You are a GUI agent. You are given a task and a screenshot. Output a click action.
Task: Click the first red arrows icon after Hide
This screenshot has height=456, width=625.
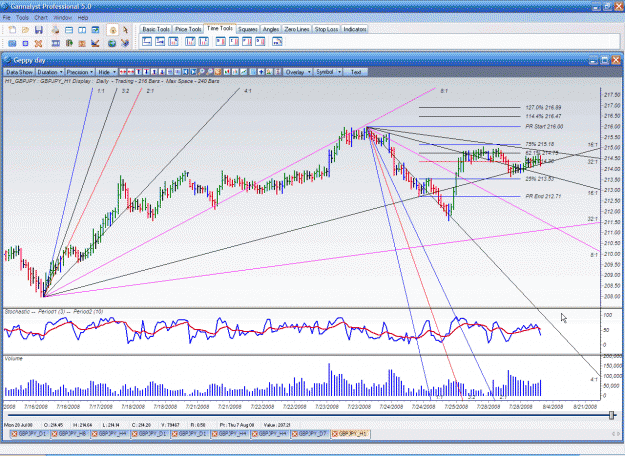(123, 72)
